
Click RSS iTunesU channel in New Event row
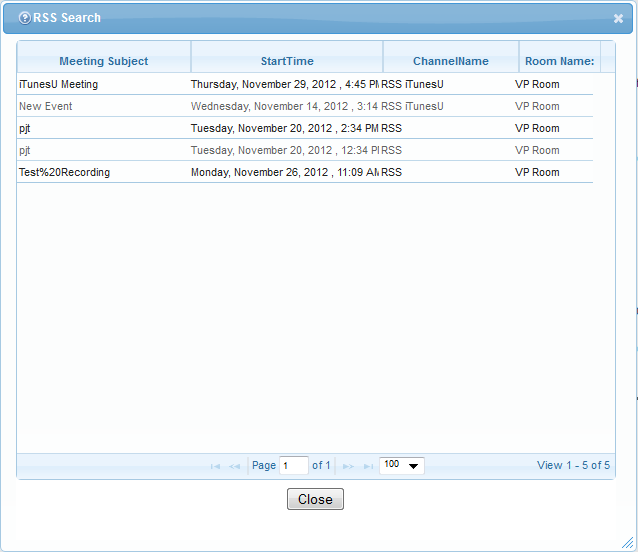pyautogui.click(x=412, y=106)
